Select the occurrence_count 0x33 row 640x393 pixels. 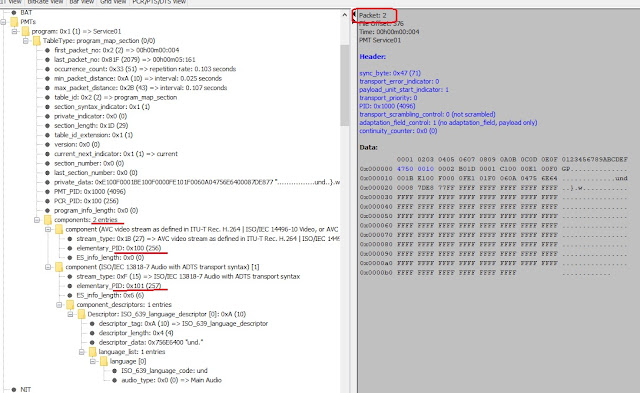click(x=145, y=69)
